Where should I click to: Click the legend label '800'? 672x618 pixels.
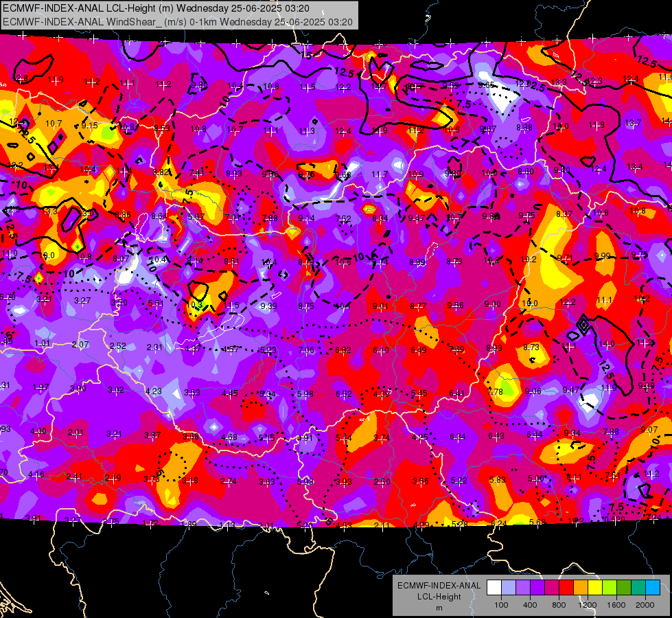point(559,605)
